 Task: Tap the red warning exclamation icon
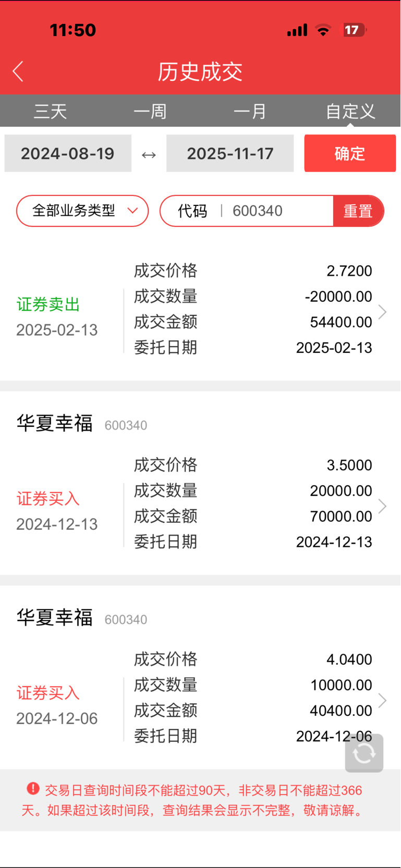pos(33,789)
